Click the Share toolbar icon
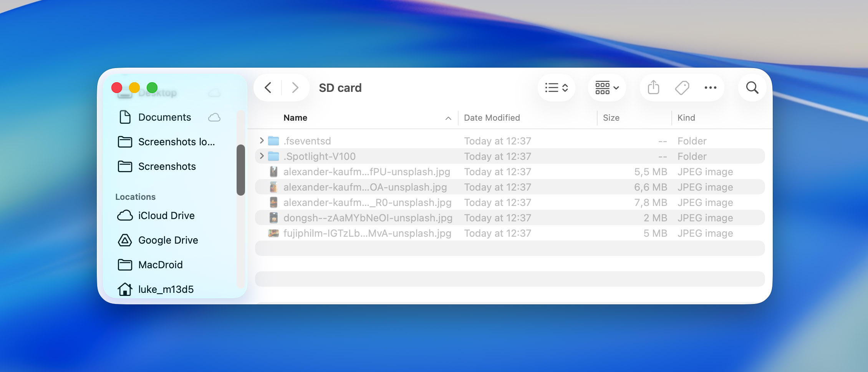 (653, 88)
